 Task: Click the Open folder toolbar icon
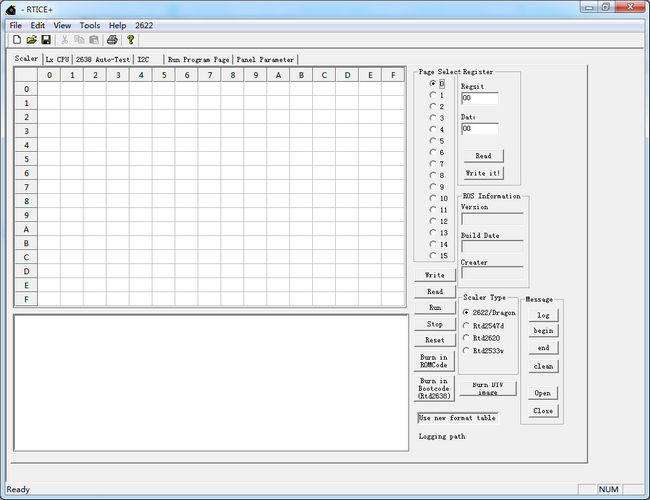(x=32, y=40)
